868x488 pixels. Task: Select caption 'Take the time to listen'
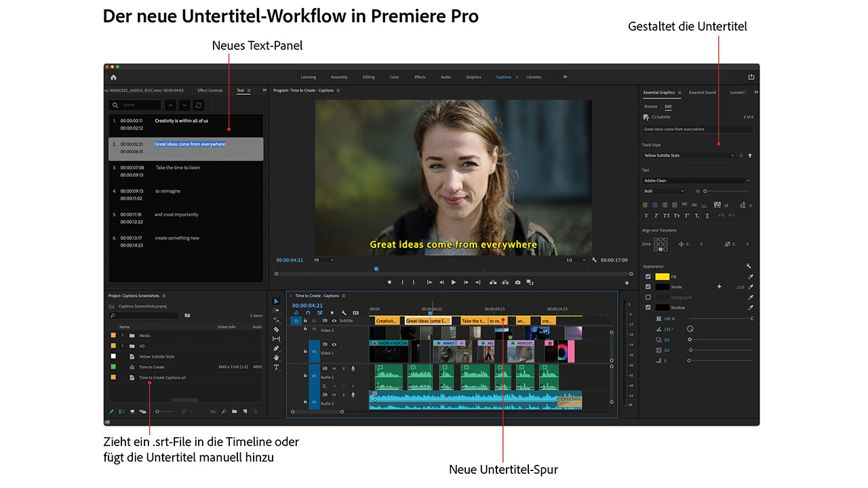click(x=178, y=167)
